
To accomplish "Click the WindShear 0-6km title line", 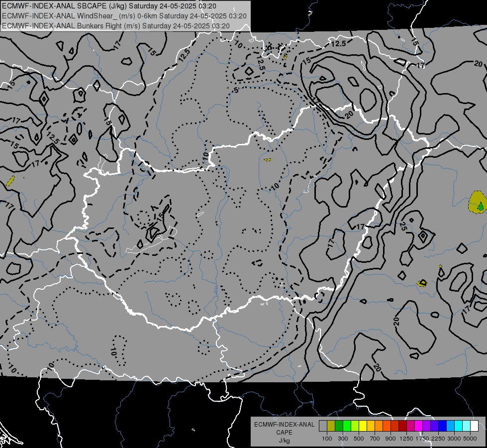I will 124,16.
